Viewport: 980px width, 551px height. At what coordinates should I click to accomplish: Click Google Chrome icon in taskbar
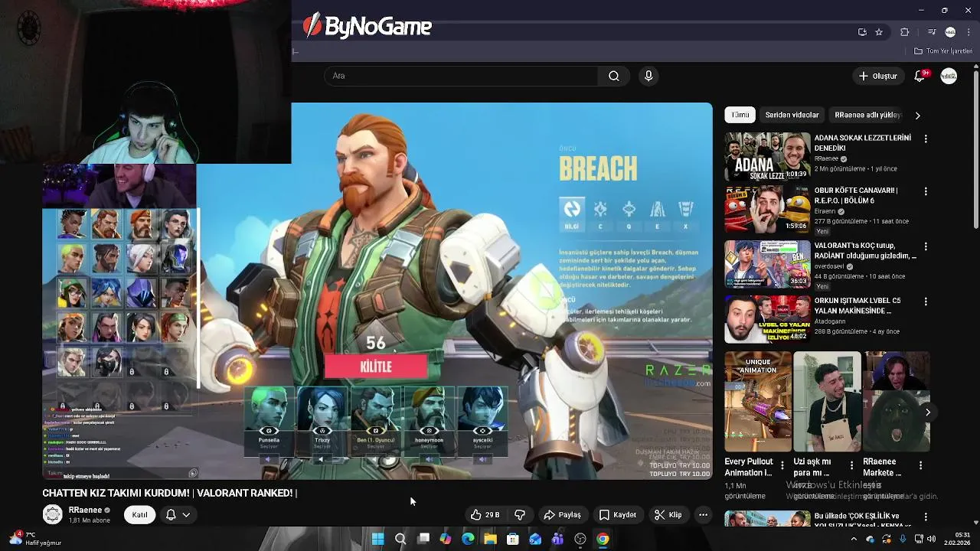(603, 539)
